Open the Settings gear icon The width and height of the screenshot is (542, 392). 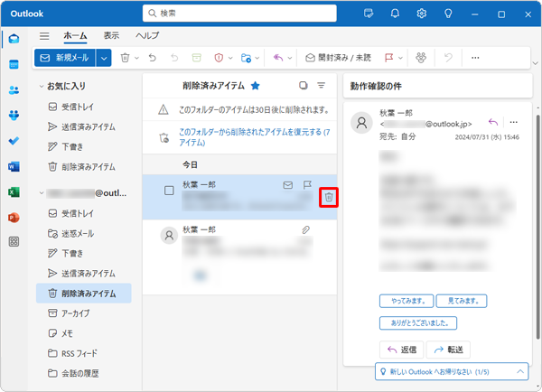421,14
